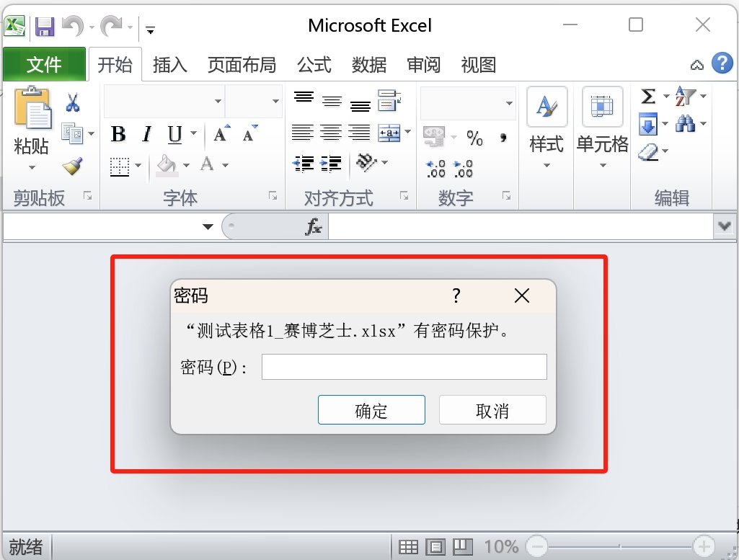
Task: Click the Decrease Font Size icon
Action: [249, 133]
